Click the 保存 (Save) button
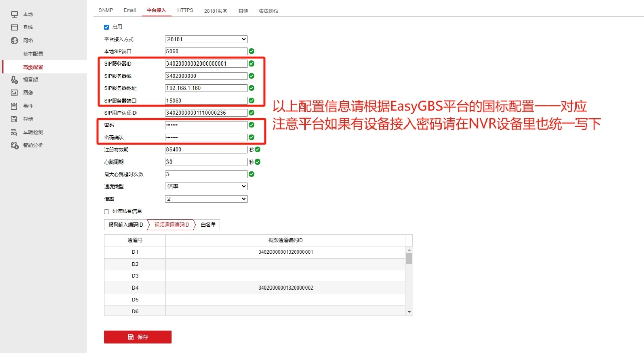 pos(137,337)
